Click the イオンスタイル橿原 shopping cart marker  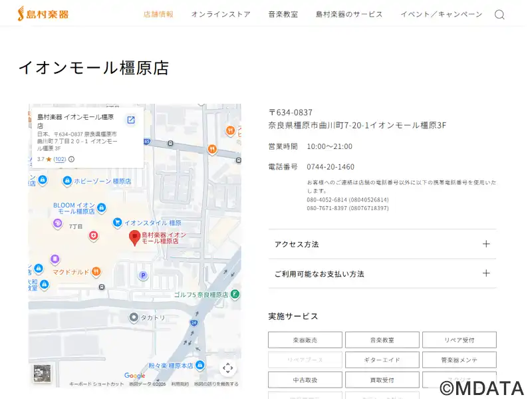click(117, 223)
